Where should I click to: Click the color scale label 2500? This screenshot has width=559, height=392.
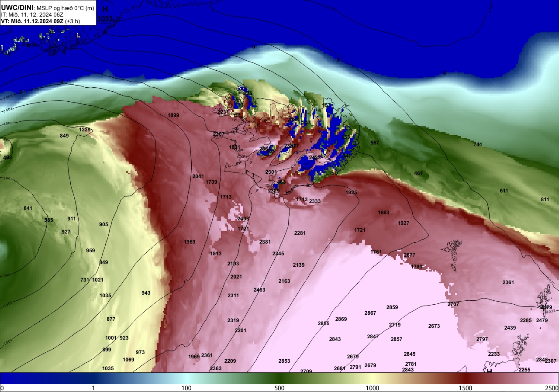click(552, 388)
